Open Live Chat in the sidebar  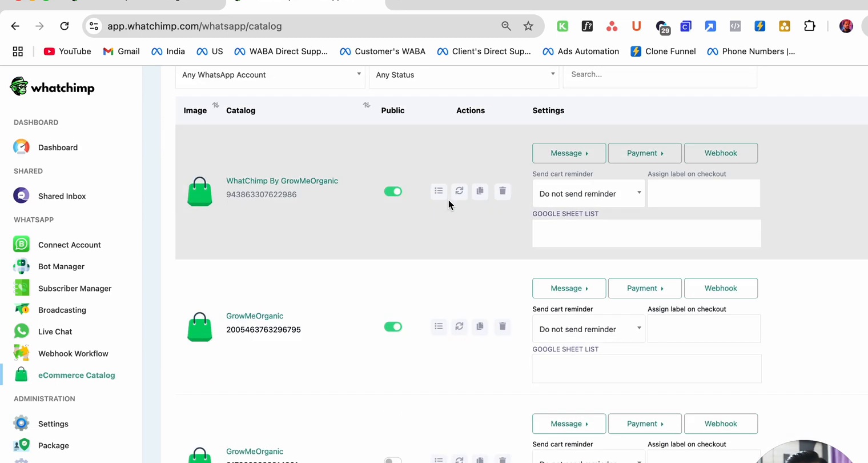tap(55, 332)
